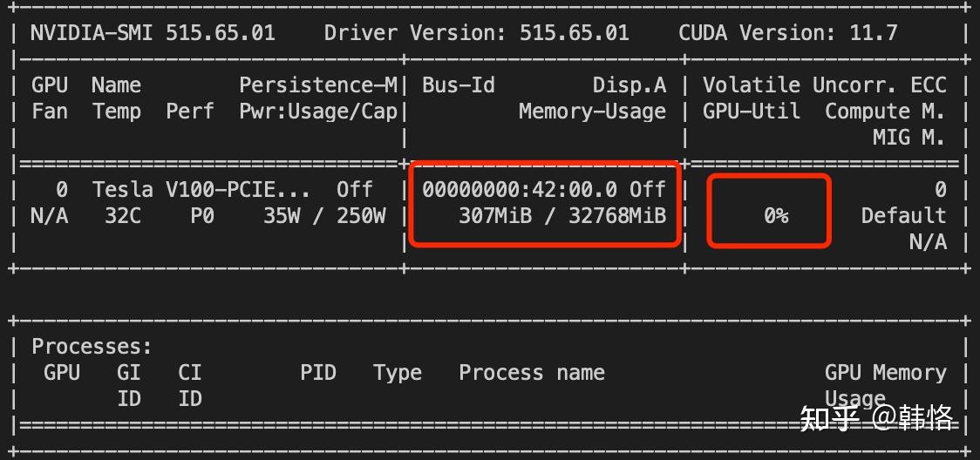Screen dimensions: 980x460
Task: Click the CUDA Version 11.7 text
Action: [x=788, y=32]
